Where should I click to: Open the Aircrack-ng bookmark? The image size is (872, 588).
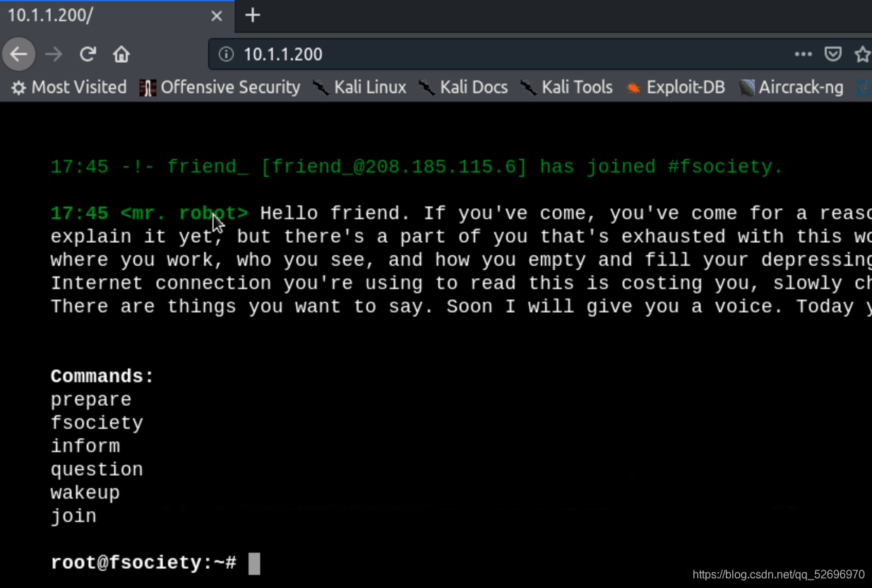pos(792,88)
